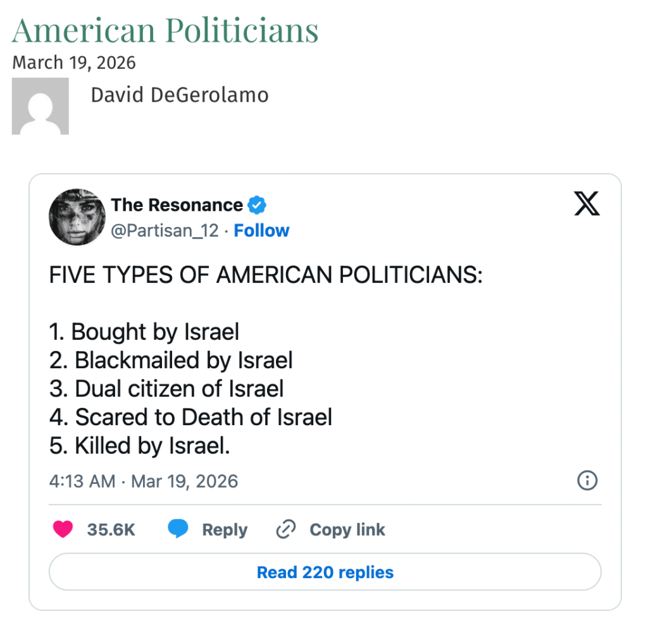The width and height of the screenshot is (648, 644).
Task: Click the chain link icon
Action: 286,529
